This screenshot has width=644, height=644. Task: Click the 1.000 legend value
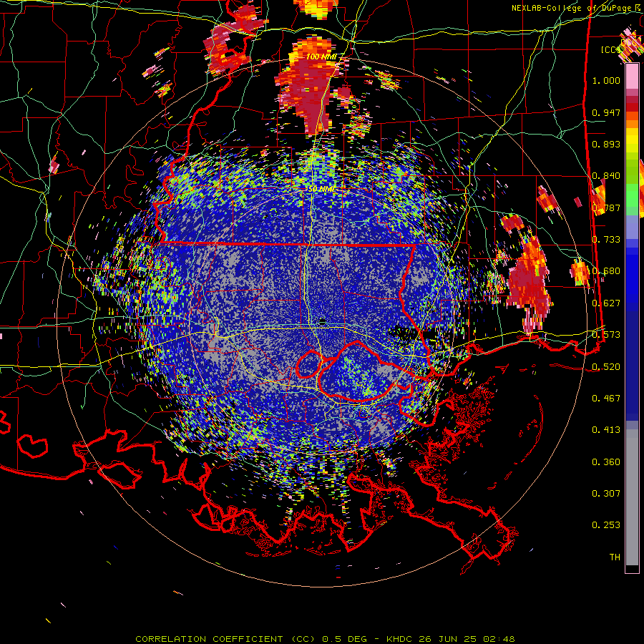point(606,80)
